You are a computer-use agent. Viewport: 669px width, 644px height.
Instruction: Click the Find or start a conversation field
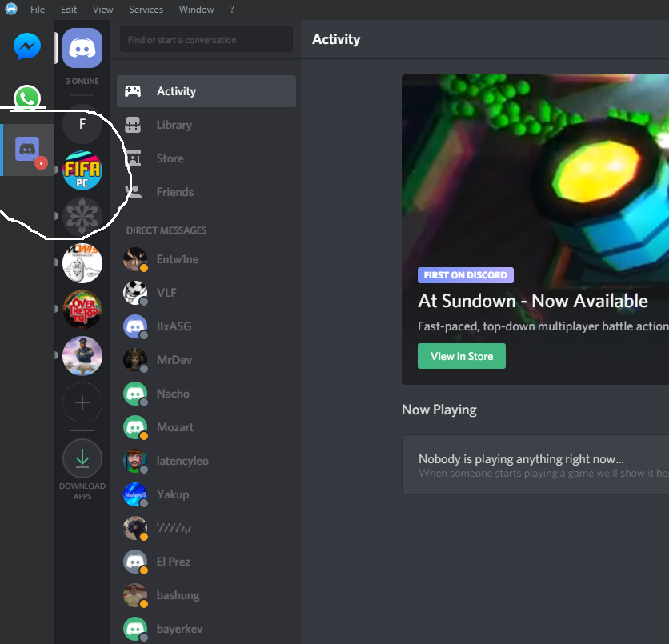pyautogui.click(x=206, y=40)
